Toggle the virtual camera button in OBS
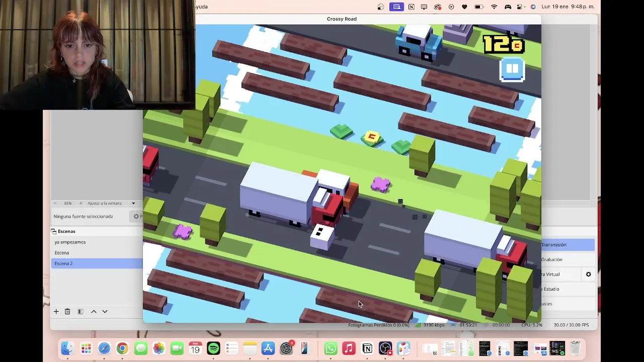 pyautogui.click(x=560, y=274)
